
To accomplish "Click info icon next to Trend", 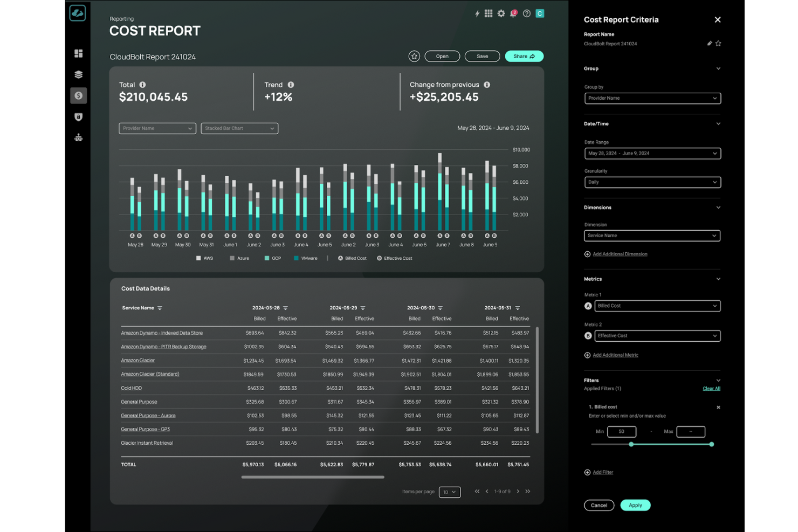I will tap(291, 85).
